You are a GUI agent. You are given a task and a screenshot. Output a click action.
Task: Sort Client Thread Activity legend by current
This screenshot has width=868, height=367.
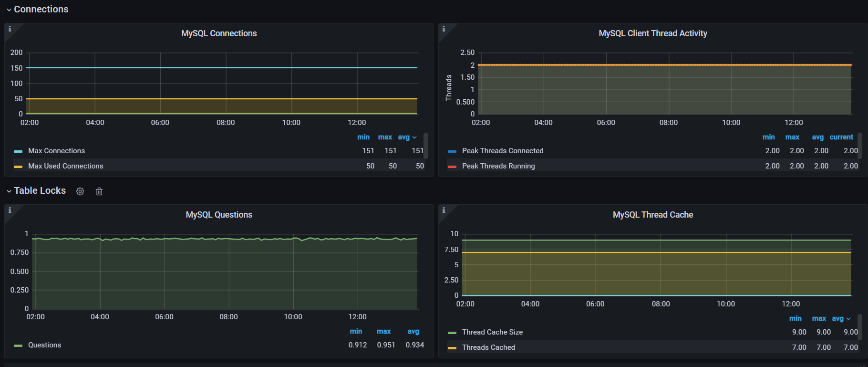click(841, 137)
